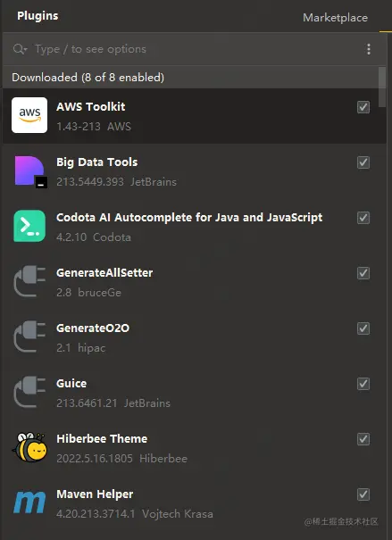
Task: Uncheck the Big Data Tools checkbox
Action: pyautogui.click(x=363, y=162)
